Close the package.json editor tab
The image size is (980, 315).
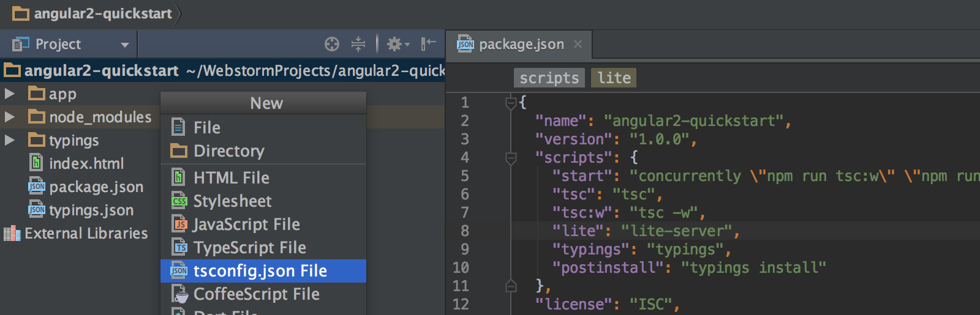click(x=578, y=44)
